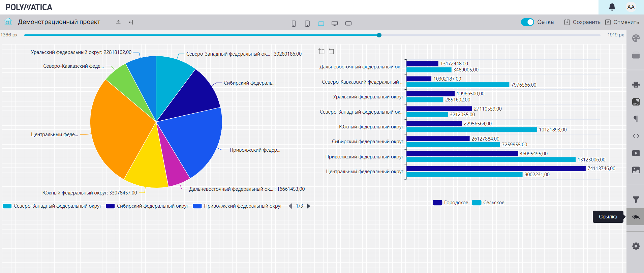Switch to the smartphone viewport
The image size is (644, 273).
(294, 23)
